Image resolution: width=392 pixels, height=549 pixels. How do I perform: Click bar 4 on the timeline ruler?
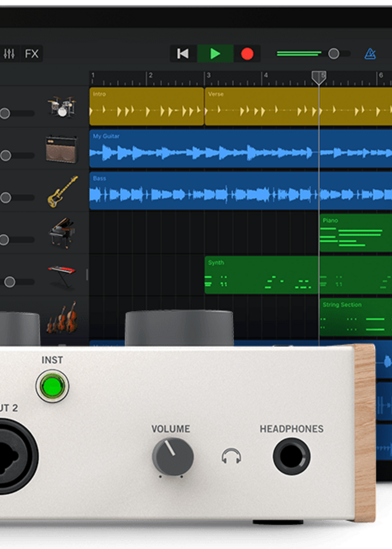click(x=266, y=75)
